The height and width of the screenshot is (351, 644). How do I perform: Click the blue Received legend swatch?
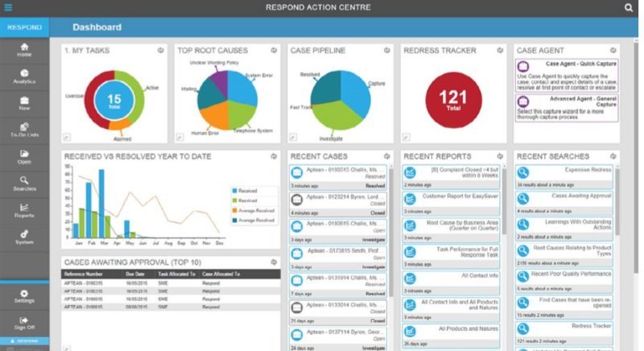(x=234, y=192)
